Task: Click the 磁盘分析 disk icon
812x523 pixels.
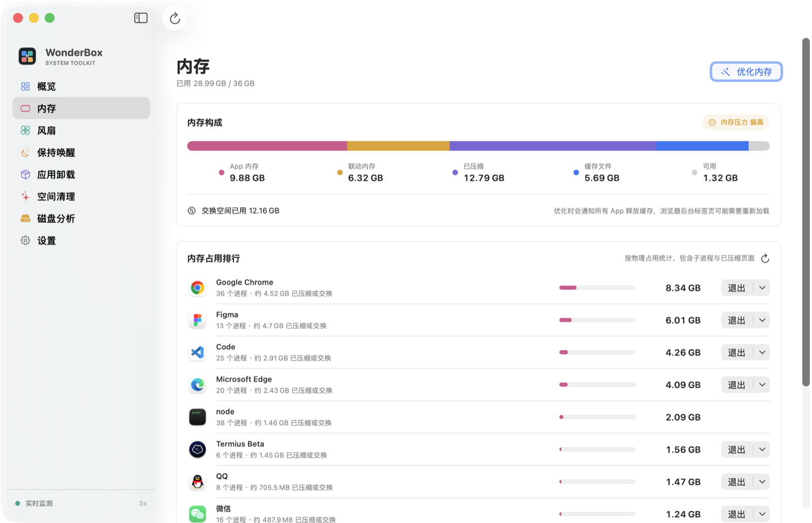Action: 25,218
